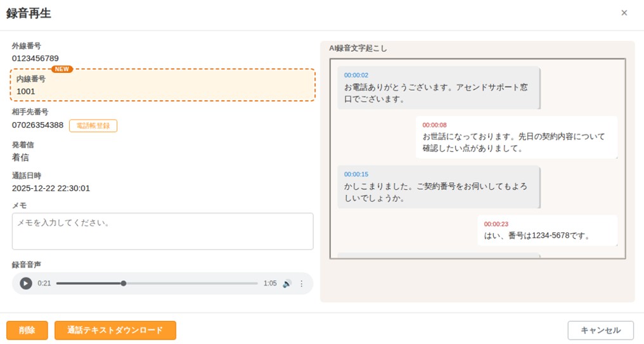This screenshot has width=644, height=344.
Task: Click message はい、番号は1234-5678です bubble
Action: click(548, 231)
